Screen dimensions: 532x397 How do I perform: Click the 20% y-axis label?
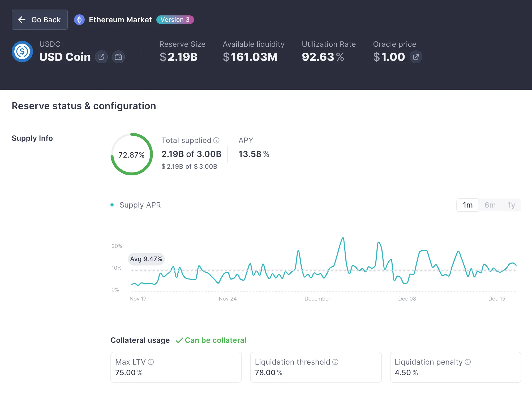click(x=117, y=246)
